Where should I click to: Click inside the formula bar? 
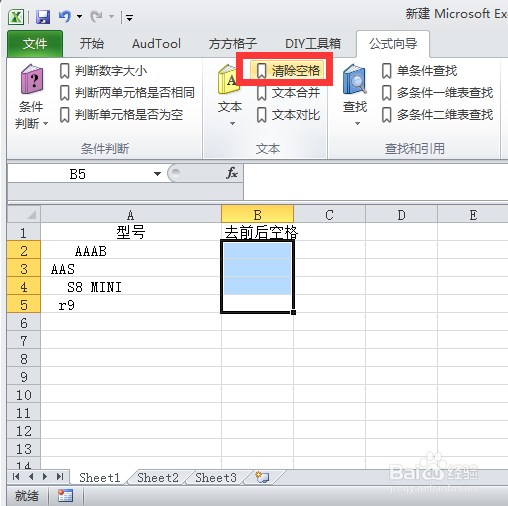[376, 182]
